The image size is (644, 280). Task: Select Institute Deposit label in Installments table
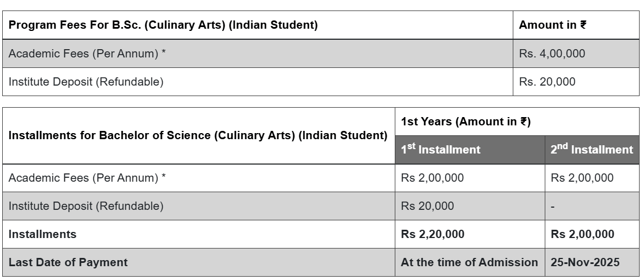pos(86,207)
